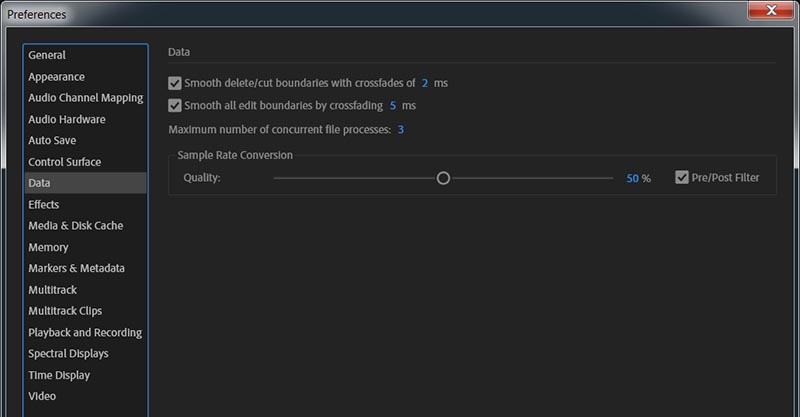
Task: Go to Playback and Recording settings
Action: click(x=85, y=332)
